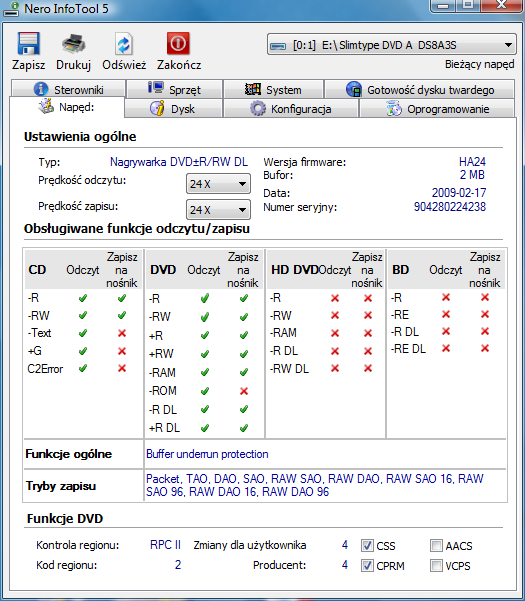Click the Kod regionu value 2
This screenshot has height=601, width=525.
point(177,565)
